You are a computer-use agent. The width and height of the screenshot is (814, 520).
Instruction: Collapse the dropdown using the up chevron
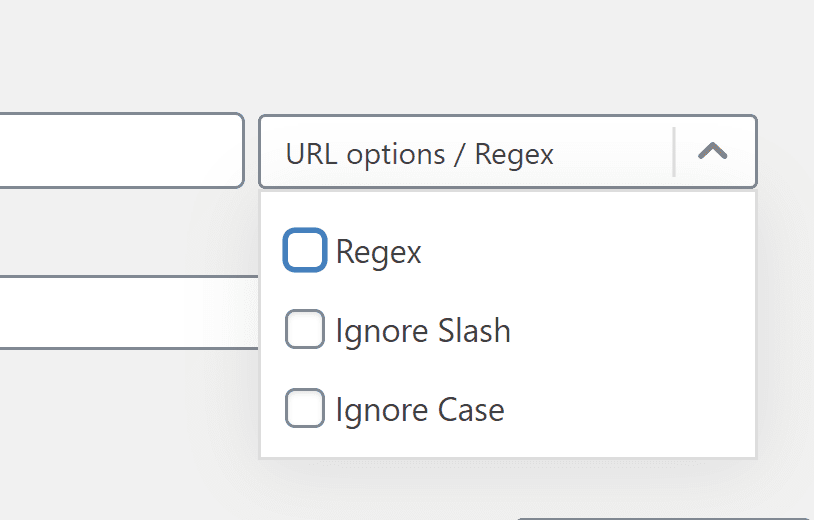tap(713, 152)
